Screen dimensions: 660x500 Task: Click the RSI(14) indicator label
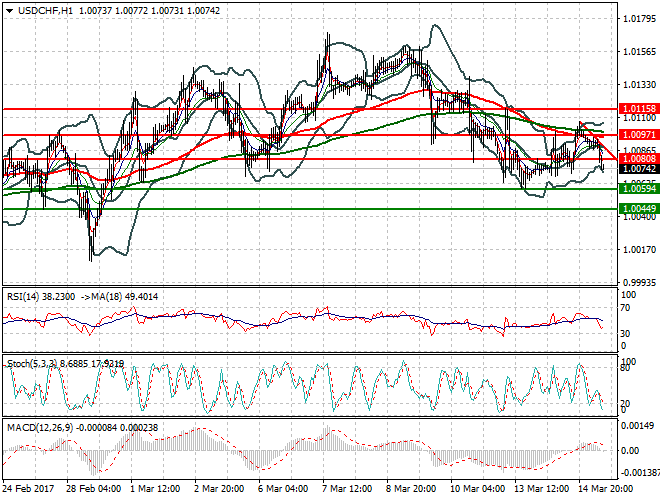coord(28,296)
